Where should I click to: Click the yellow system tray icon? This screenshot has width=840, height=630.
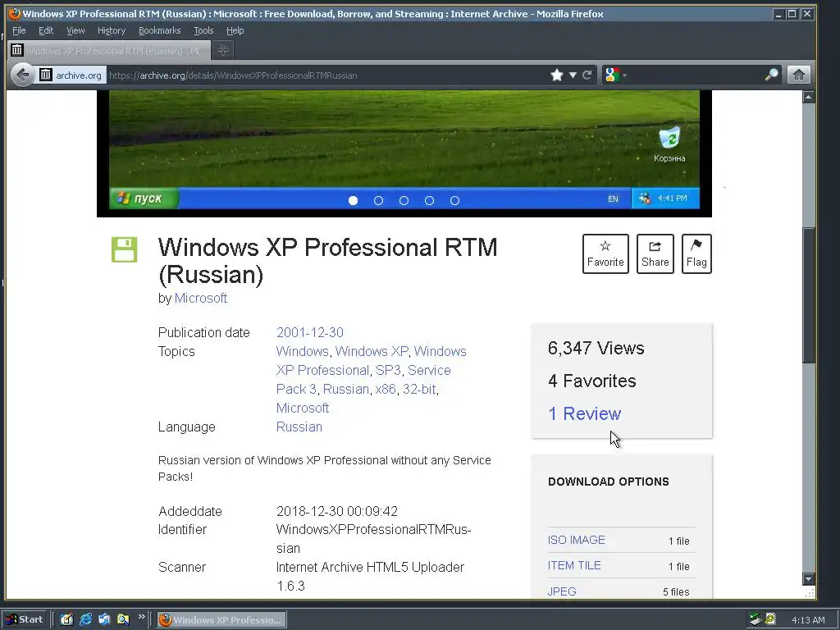coord(769,619)
